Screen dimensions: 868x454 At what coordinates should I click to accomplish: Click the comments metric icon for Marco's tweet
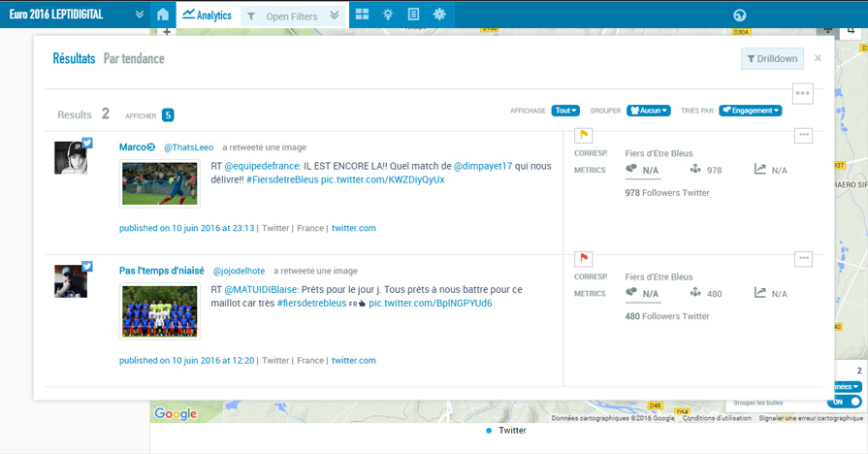pos(631,169)
